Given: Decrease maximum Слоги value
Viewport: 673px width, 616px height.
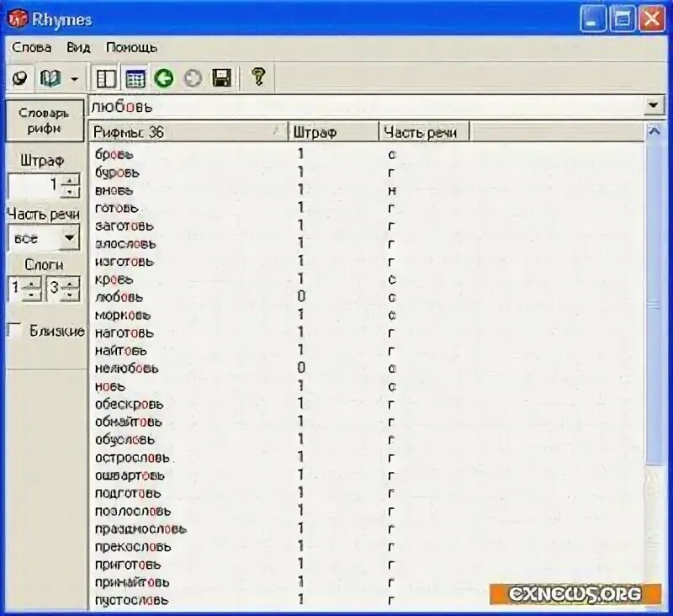Looking at the screenshot, I should click(x=70, y=295).
